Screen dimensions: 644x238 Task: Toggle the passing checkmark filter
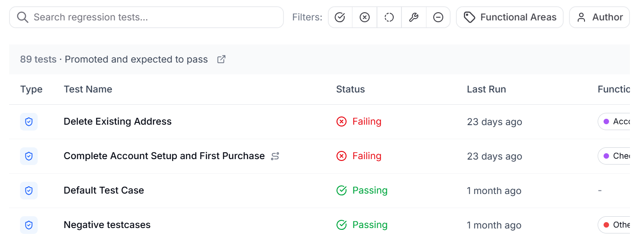click(x=340, y=17)
